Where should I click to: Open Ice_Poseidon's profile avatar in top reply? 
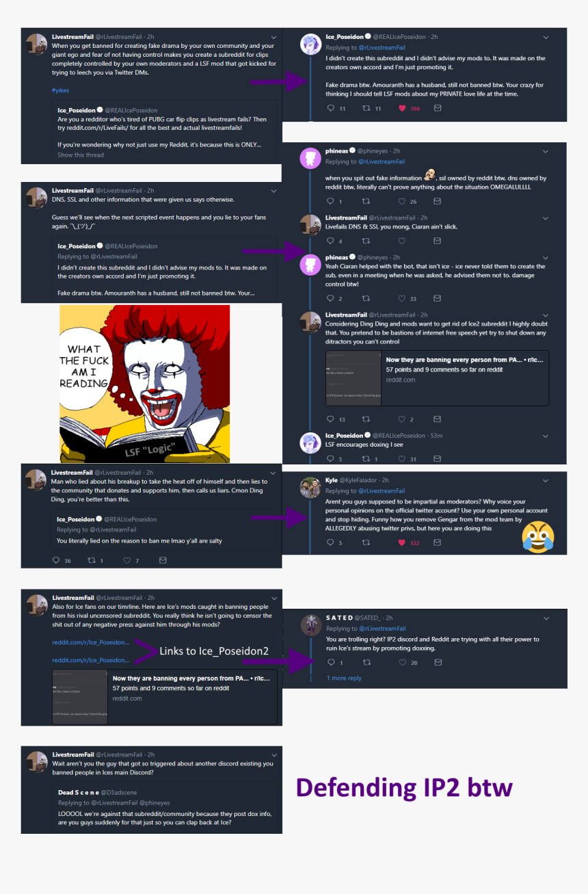(x=311, y=44)
